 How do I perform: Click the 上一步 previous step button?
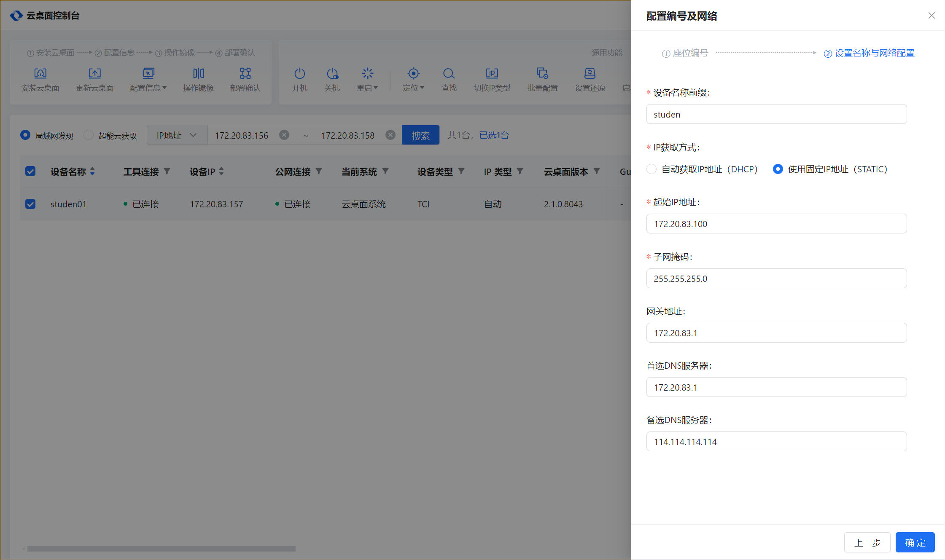click(867, 542)
